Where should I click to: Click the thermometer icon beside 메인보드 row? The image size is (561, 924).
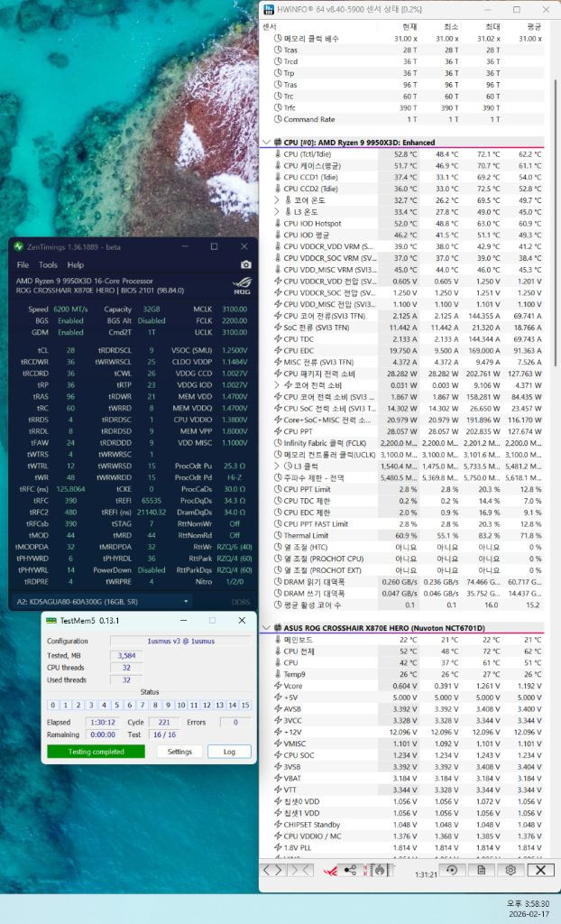[278, 640]
